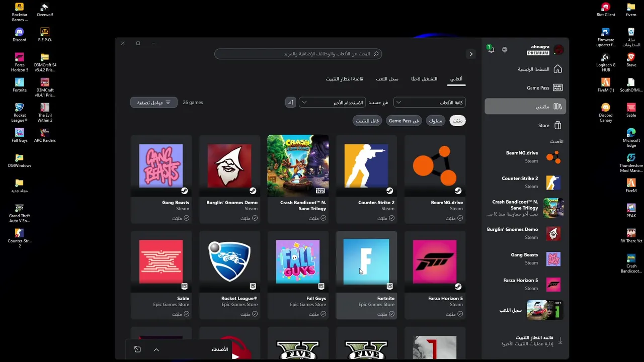Viewport: 644px width, 362px height.
Task: Open Microsoft Edge desktop shortcut
Action: (x=631, y=138)
